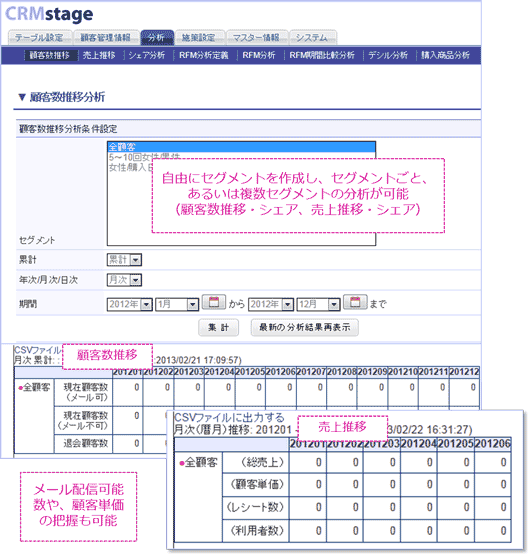
Task: Click the 退会顧客数 row label
Action: 85,443
